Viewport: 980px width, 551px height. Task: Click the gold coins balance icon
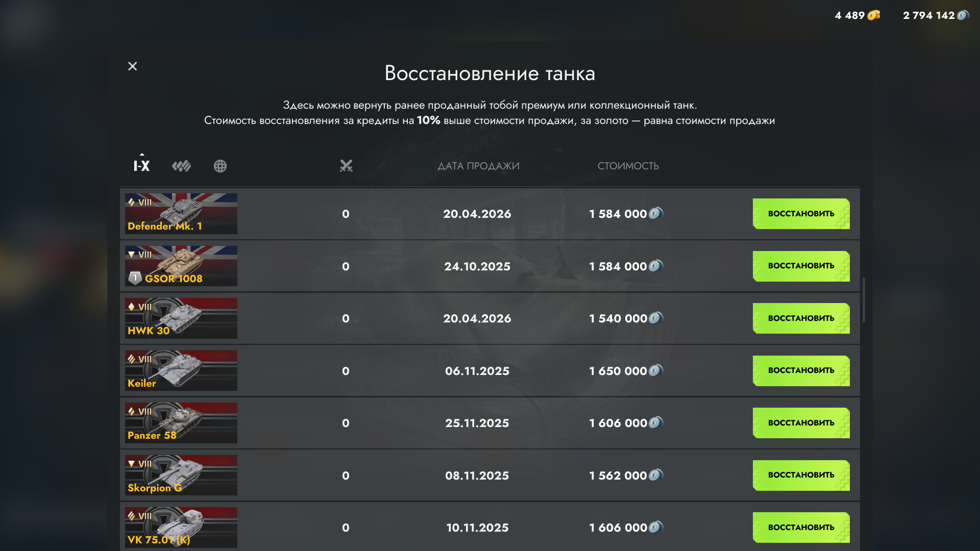(x=874, y=15)
